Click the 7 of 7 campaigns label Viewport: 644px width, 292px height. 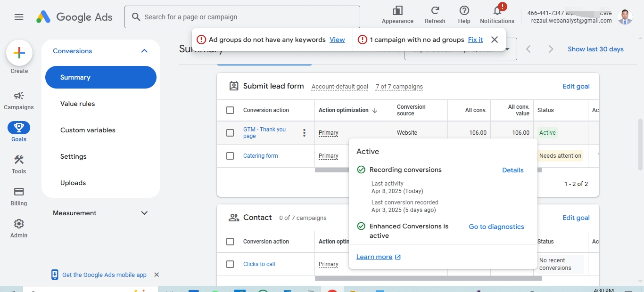click(x=399, y=87)
